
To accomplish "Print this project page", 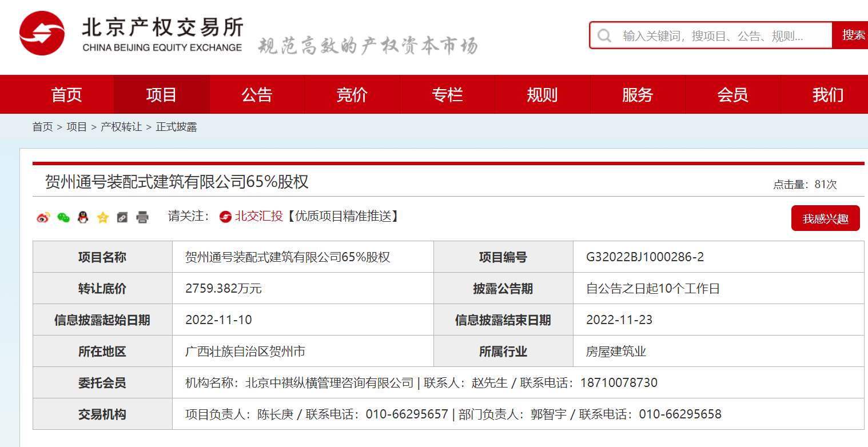I will click(141, 217).
